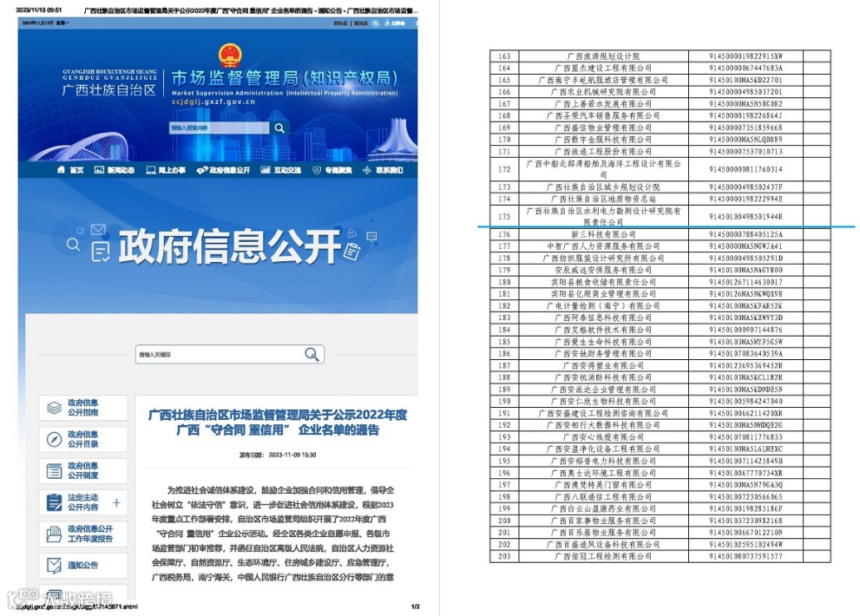860x616 pixels.
Task: Click the folder icon for 工作年度报告
Action: 55,534
